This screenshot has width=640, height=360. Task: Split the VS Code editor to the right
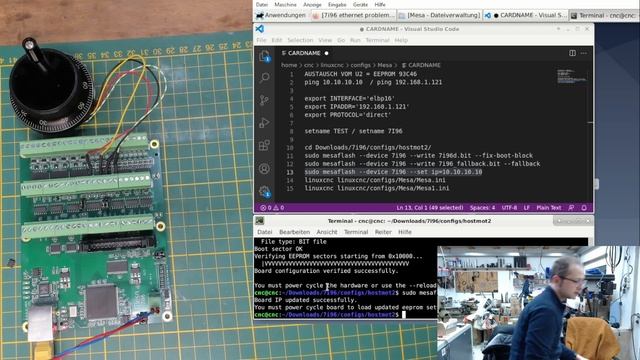pos(572,53)
